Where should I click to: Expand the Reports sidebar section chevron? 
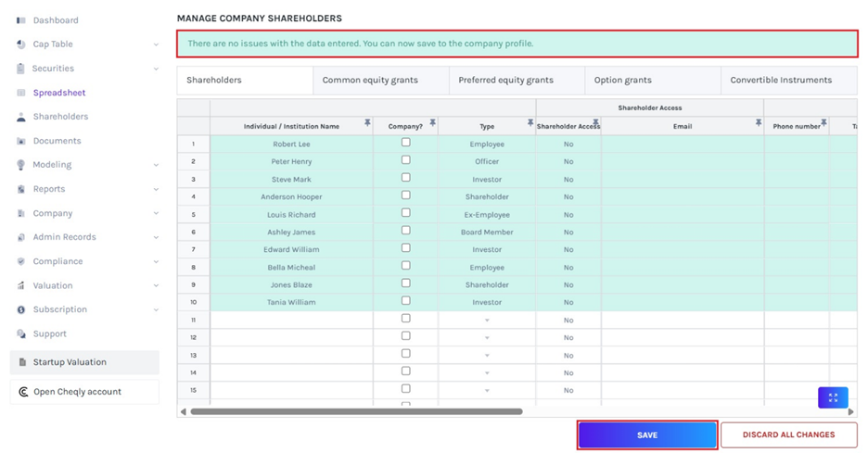tap(156, 189)
